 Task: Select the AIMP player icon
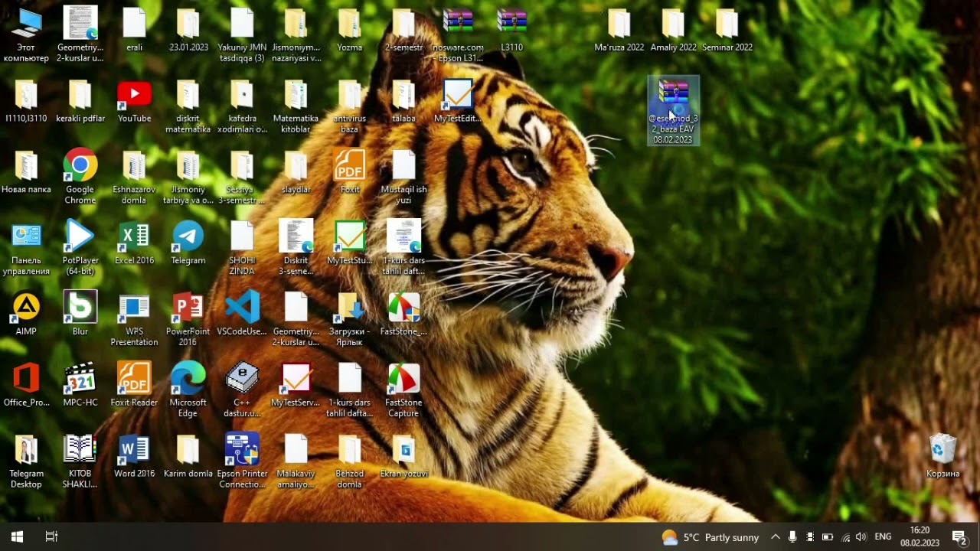coord(26,315)
